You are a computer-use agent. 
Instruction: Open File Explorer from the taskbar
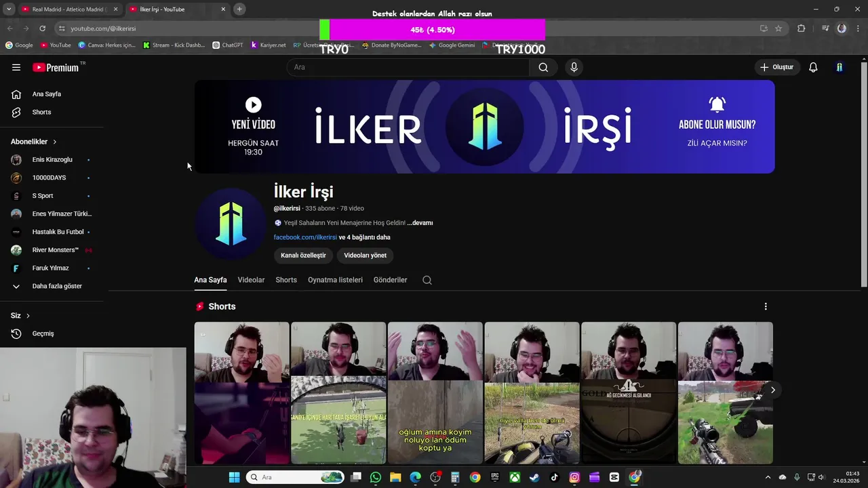click(395, 477)
